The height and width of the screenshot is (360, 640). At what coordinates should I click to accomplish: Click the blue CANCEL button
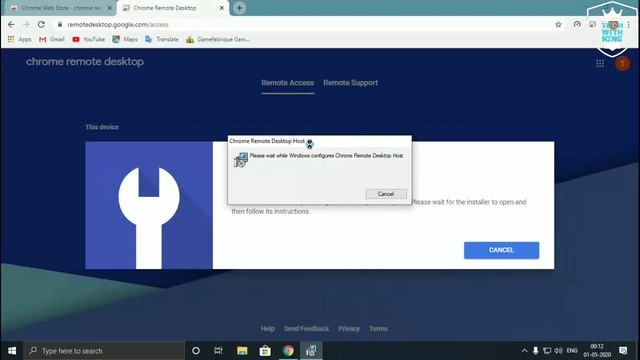click(x=501, y=250)
